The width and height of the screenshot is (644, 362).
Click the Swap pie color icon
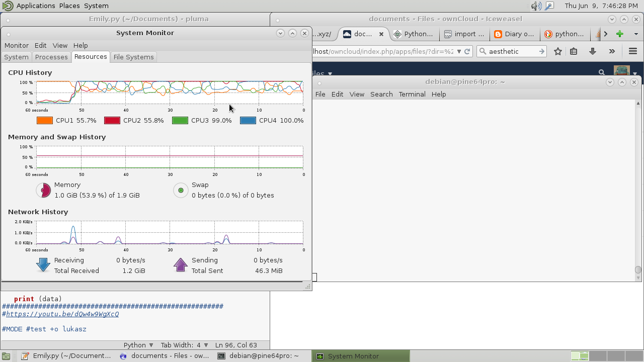coord(181,190)
